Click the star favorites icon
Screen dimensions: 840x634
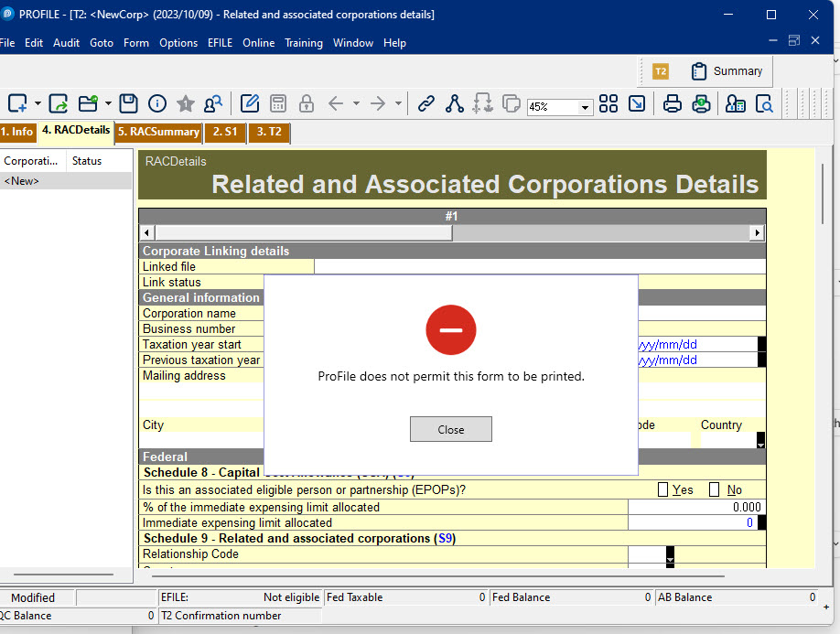186,103
